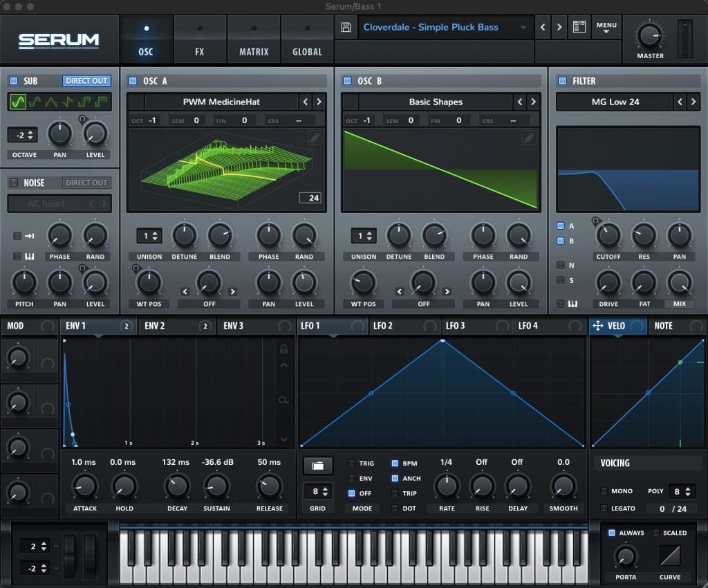Viewport: 708px width, 588px height.
Task: Go to previous preset arrow
Action: point(543,27)
